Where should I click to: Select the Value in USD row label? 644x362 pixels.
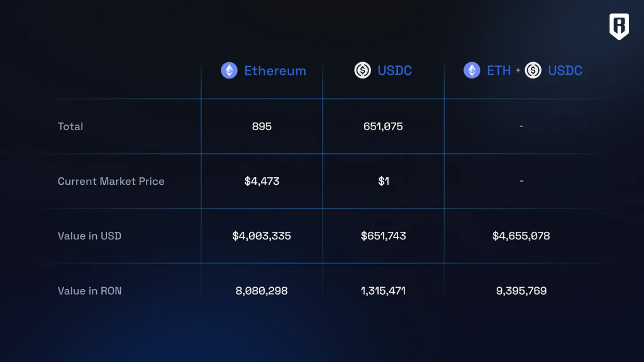(x=89, y=236)
